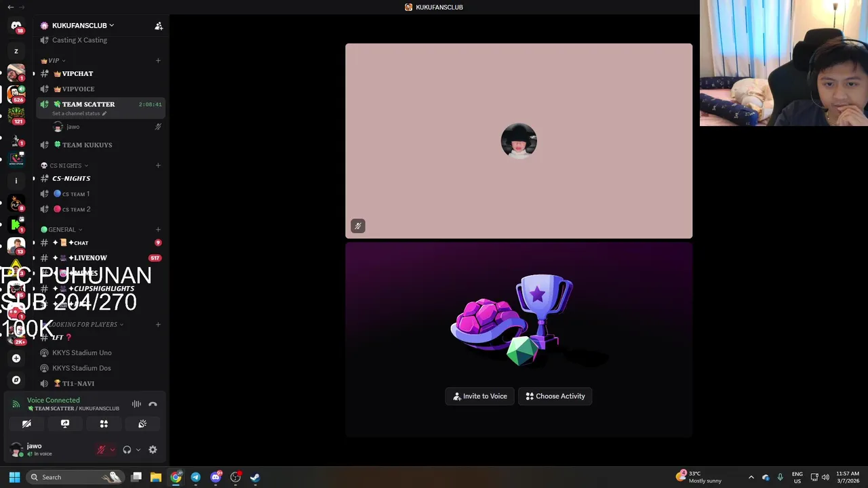Create channel in VIP category plus
Image resolution: width=868 pixels, height=488 pixels.
[158, 60]
